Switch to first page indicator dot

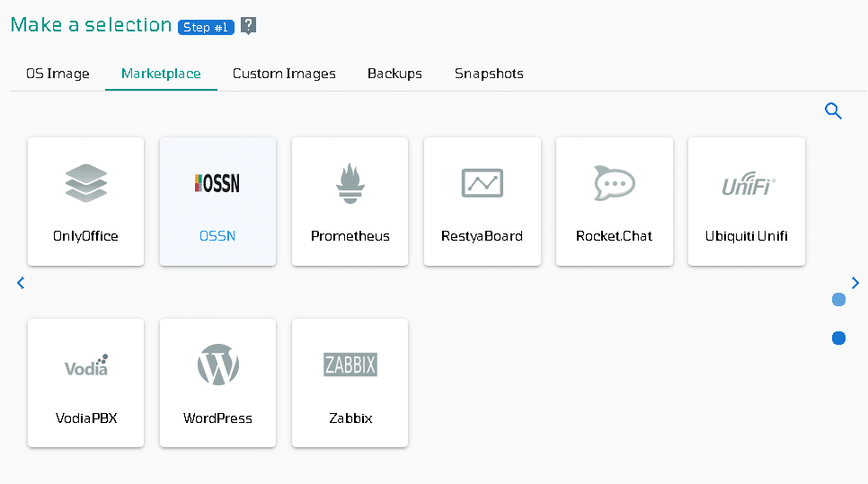click(x=838, y=299)
